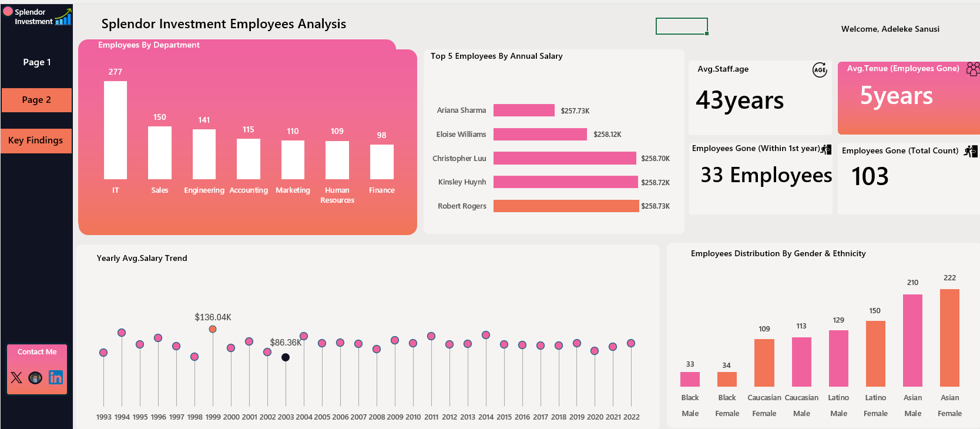Click the AGE icon on Avg.Staff.age card

[x=820, y=70]
